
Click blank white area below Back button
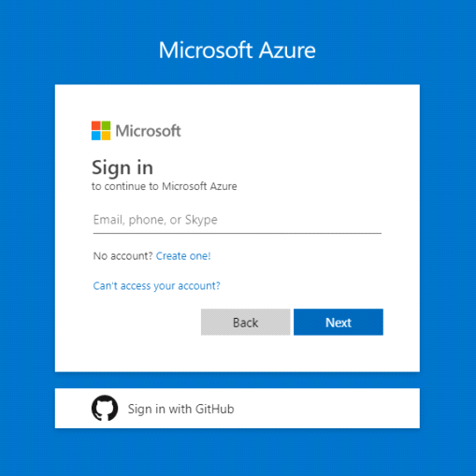[245, 353]
